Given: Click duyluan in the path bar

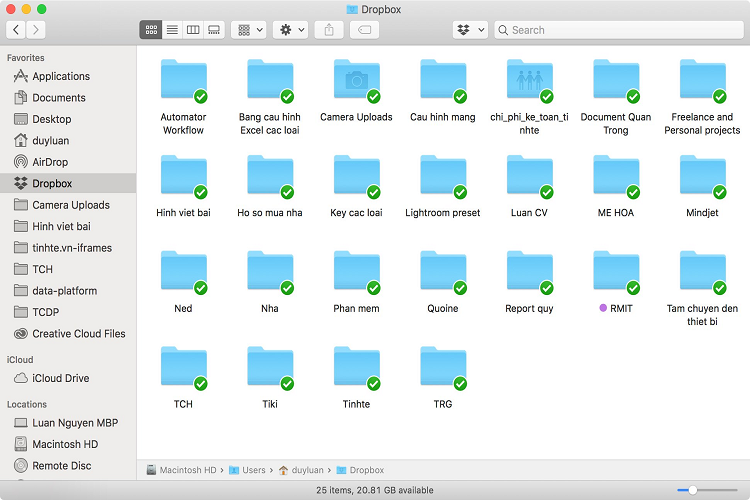Looking at the screenshot, I should [x=301, y=470].
